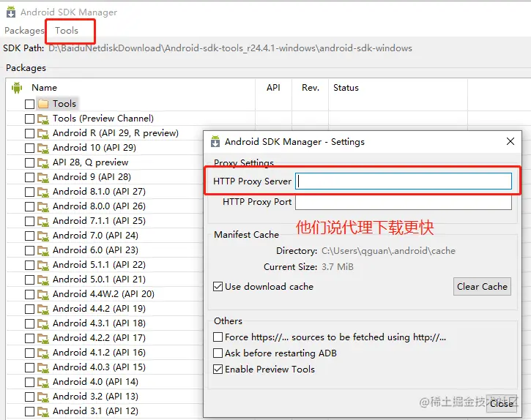Image resolution: width=531 pixels, height=420 pixels.
Task: Focus the HTTP Proxy Port field
Action: [x=404, y=203]
